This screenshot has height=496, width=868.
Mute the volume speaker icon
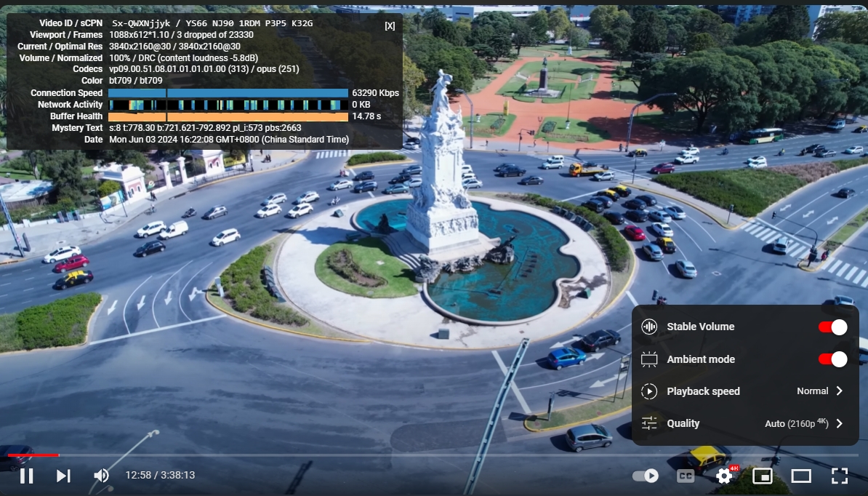click(101, 476)
